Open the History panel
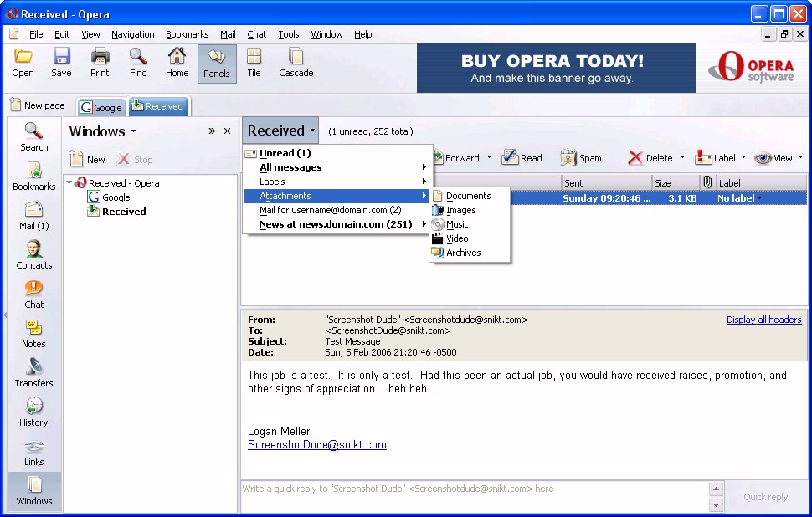Viewport: 812px width, 517px height. point(34,412)
